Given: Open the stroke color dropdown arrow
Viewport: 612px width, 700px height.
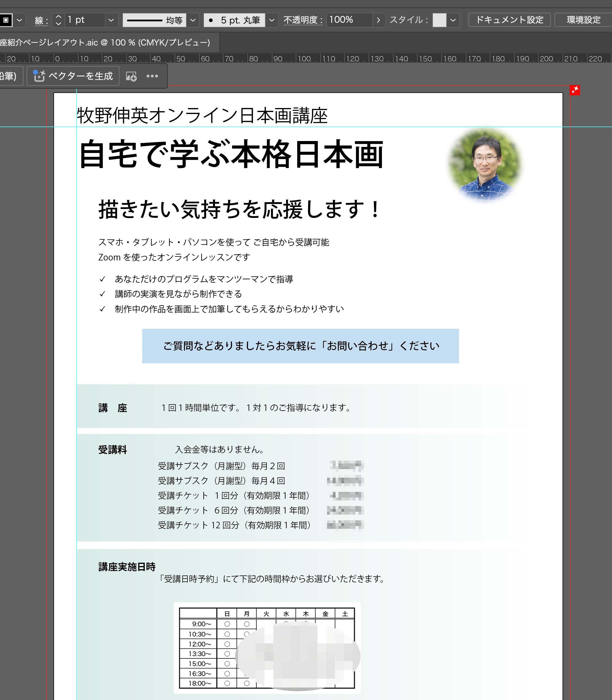Looking at the screenshot, I should point(19,20).
